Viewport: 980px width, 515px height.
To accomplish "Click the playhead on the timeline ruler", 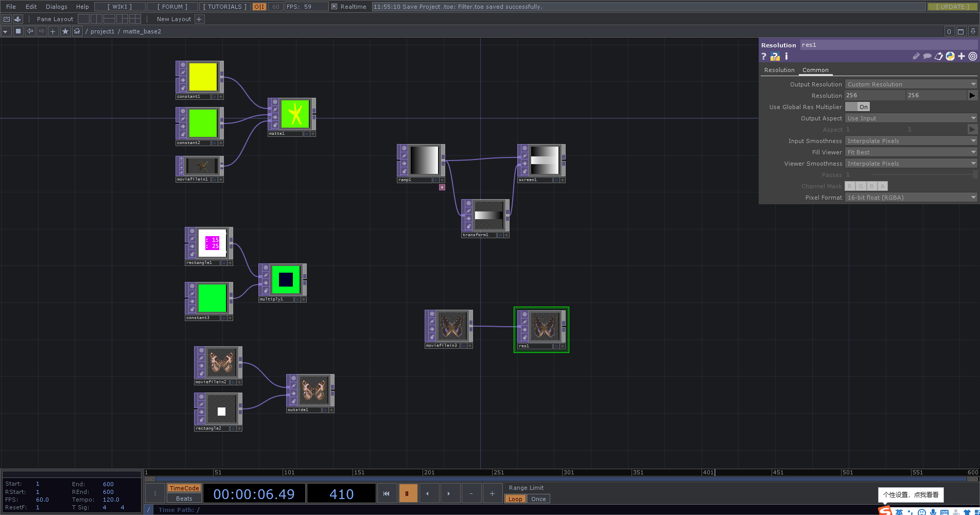I will point(715,472).
